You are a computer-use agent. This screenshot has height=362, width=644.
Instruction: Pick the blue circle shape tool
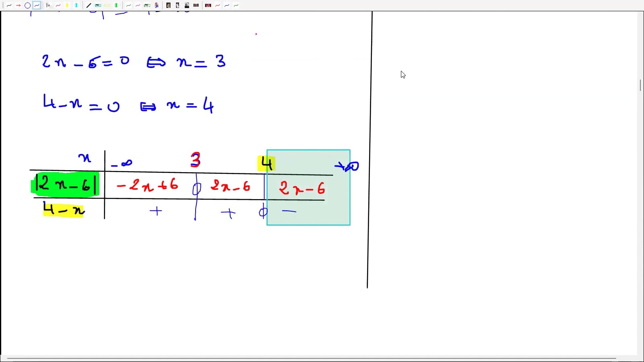27,5
